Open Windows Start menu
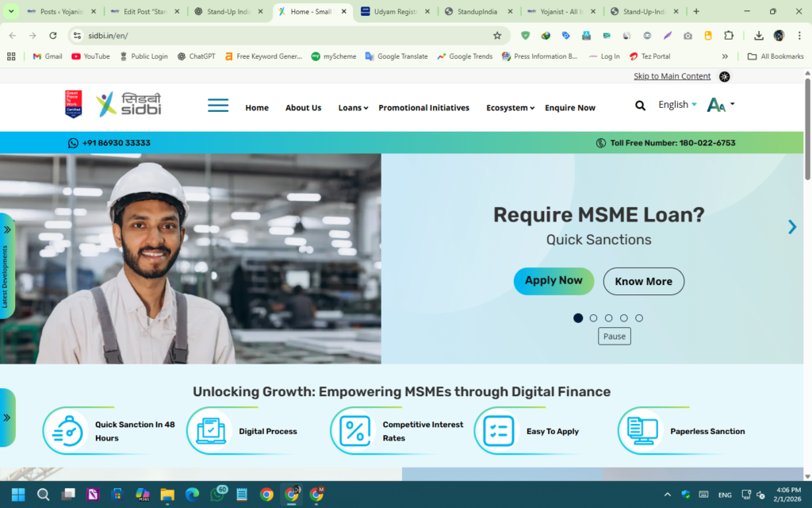The height and width of the screenshot is (508, 812). tap(17, 495)
